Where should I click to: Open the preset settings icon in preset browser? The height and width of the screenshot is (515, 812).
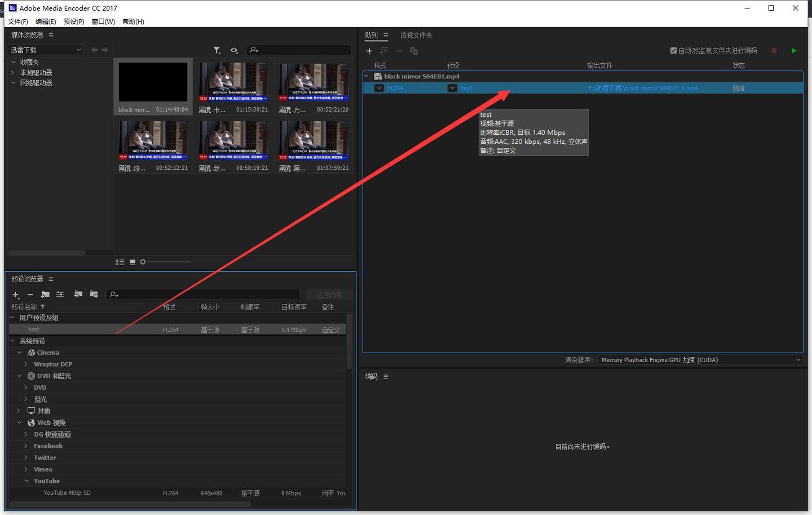[60, 294]
